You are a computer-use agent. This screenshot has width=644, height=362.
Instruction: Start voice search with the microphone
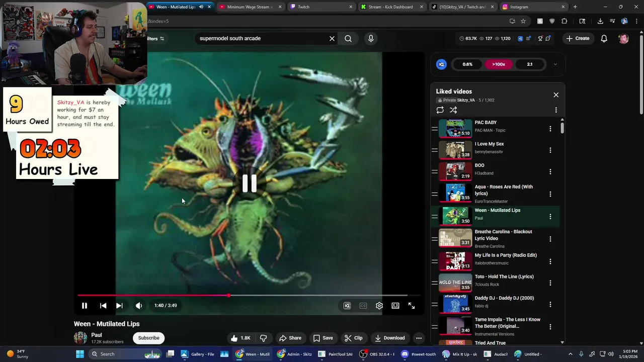(371, 39)
